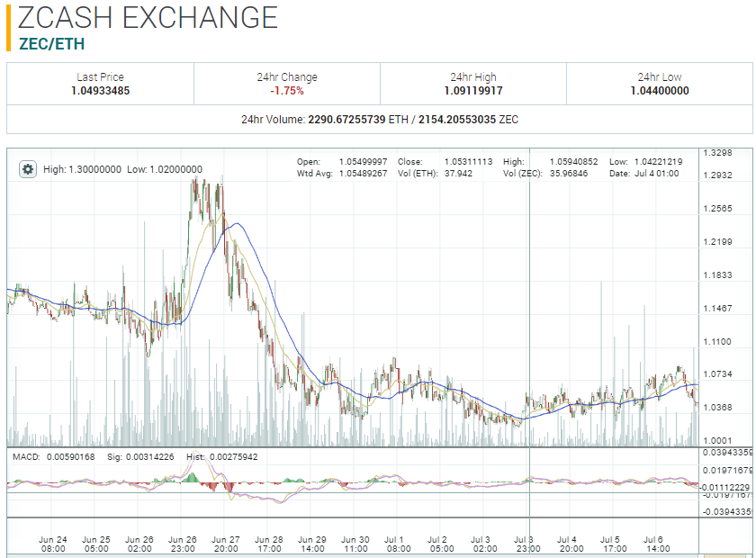This screenshot has height=558, width=756.
Task: Click the Jul 4 20:00 time axis label
Action: 571,544
